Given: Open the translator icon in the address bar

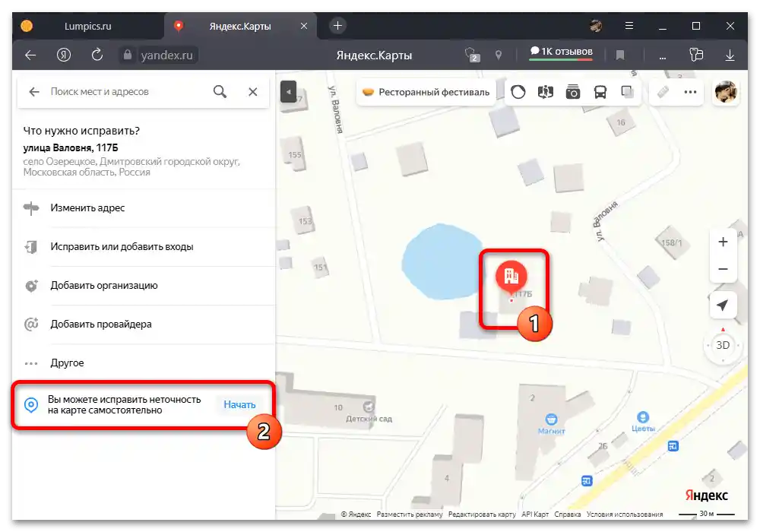Looking at the screenshot, I should pyautogui.click(x=472, y=55).
